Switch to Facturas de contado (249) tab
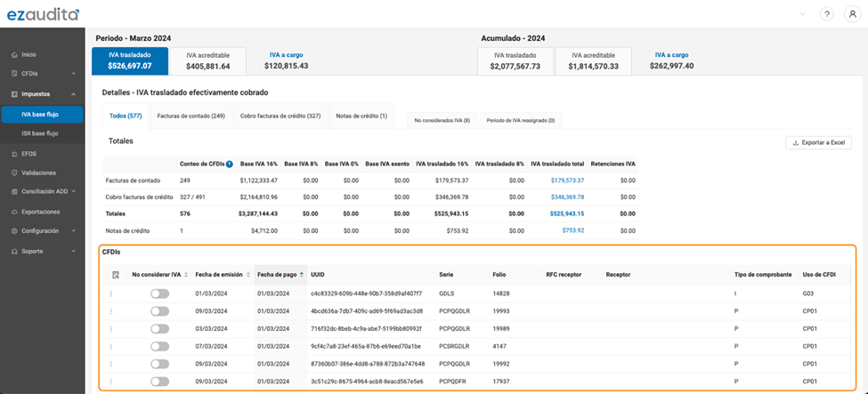 pos(191,116)
